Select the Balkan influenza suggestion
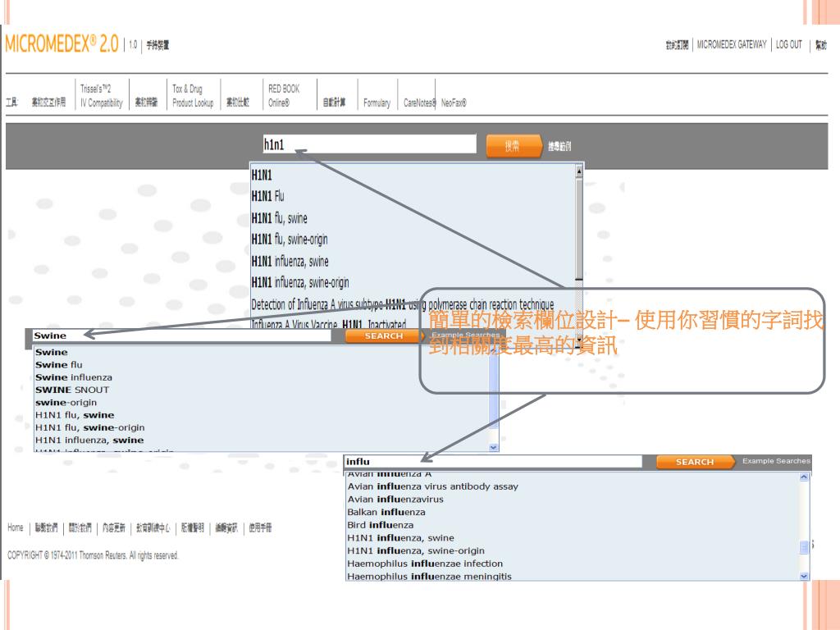The height and width of the screenshot is (630, 840). pyautogui.click(x=386, y=512)
